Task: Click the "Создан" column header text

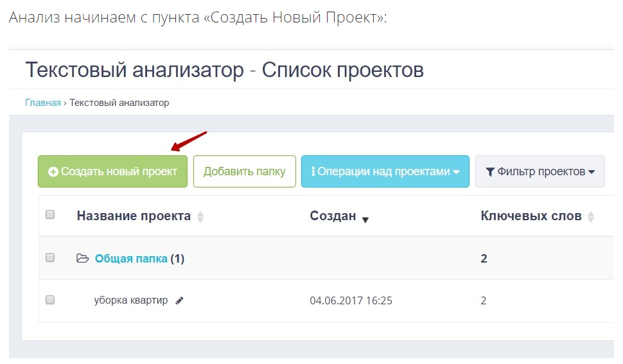Action: pyautogui.click(x=333, y=216)
